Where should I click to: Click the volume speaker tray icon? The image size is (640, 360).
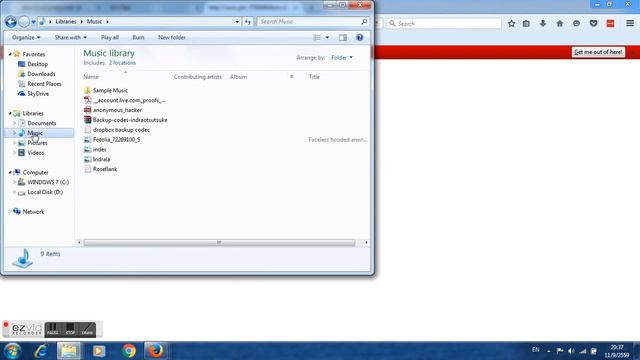coord(571,351)
